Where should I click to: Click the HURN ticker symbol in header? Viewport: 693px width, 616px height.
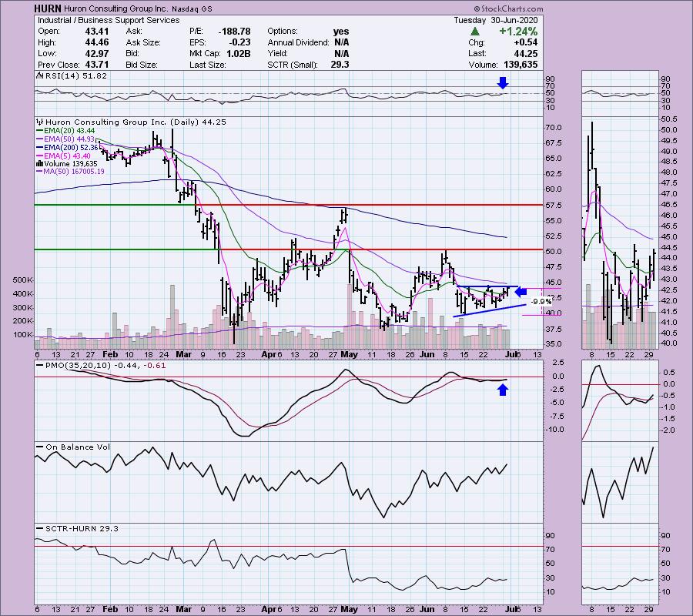click(49, 8)
